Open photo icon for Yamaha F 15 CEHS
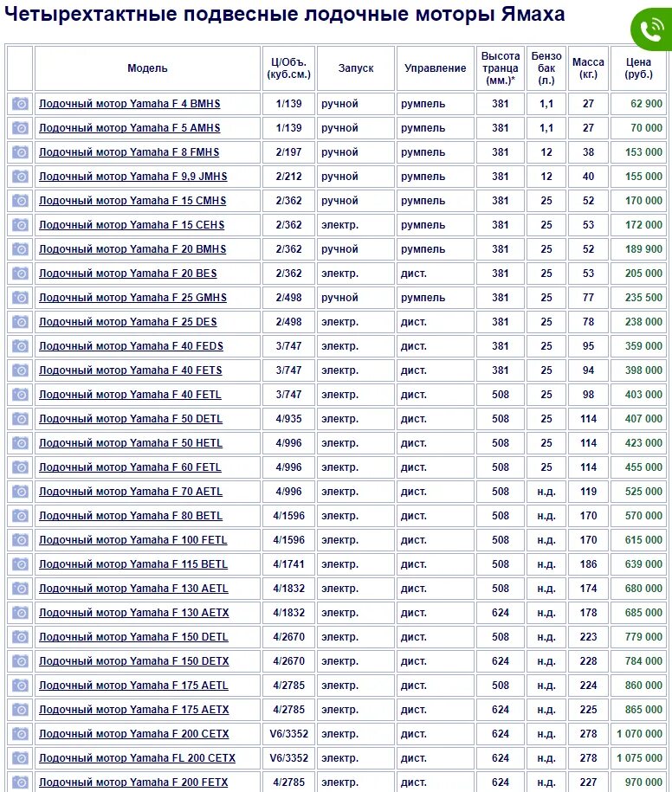The image size is (672, 792). pos(20,225)
